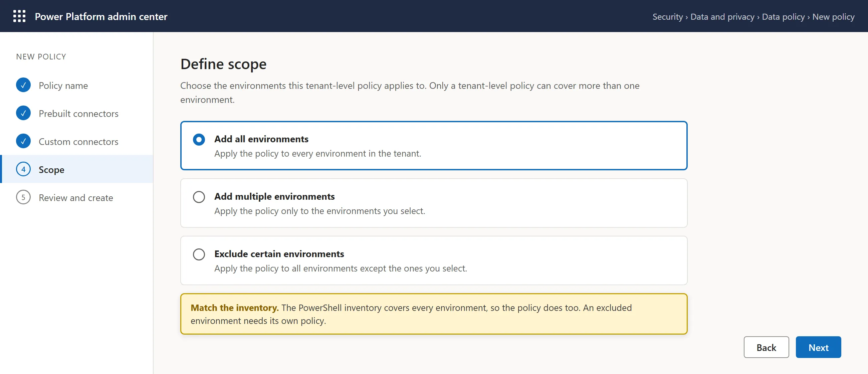Choose the Exclude certain environments radio button
Viewport: 868px width, 374px height.
[199, 254]
